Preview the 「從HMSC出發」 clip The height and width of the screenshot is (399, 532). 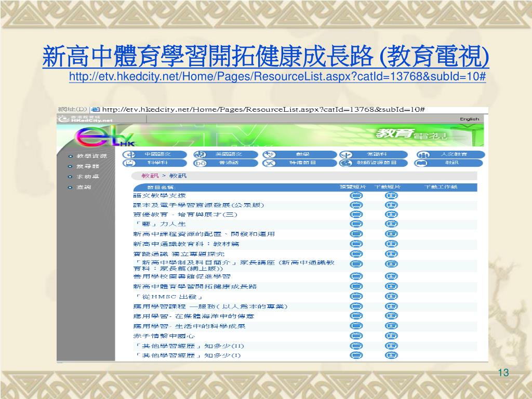point(356,296)
